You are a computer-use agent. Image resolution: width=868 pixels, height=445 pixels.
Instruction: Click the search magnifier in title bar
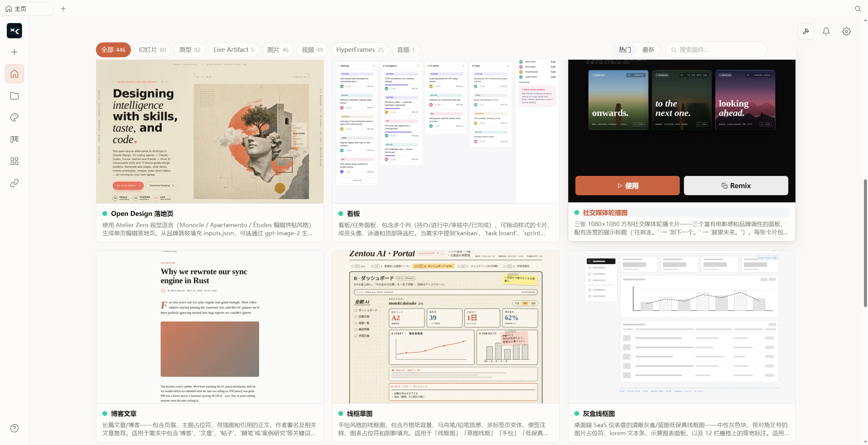(x=858, y=9)
